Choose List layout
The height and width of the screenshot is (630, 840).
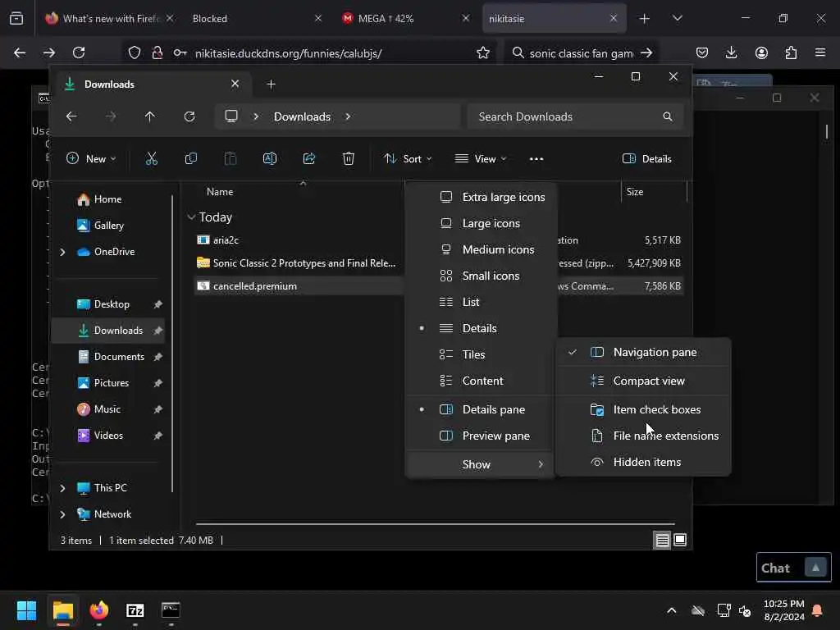480,302
